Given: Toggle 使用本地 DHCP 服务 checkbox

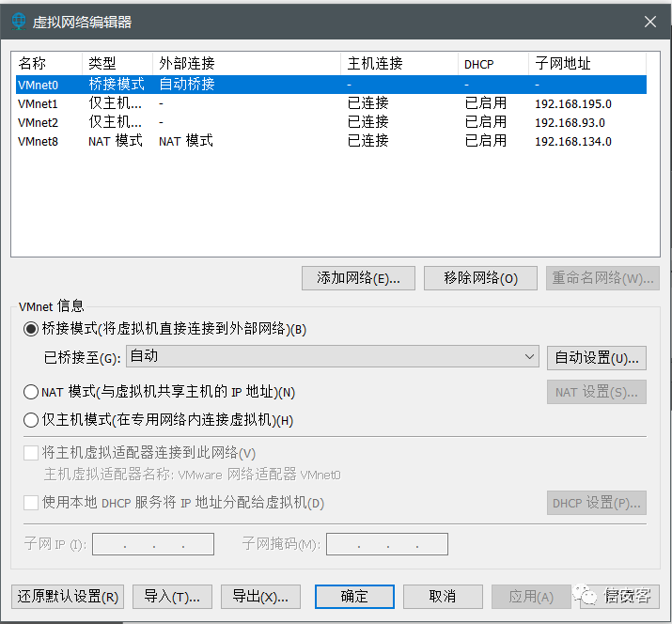Looking at the screenshot, I should click(31, 502).
